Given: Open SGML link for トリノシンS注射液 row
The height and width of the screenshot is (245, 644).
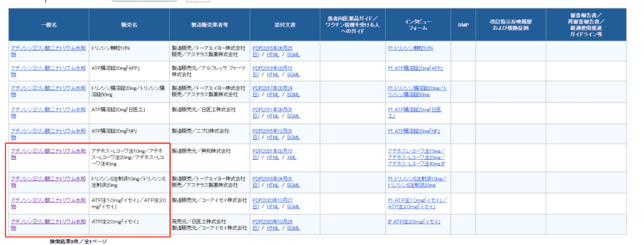Looking at the screenshot, I should (x=293, y=185).
